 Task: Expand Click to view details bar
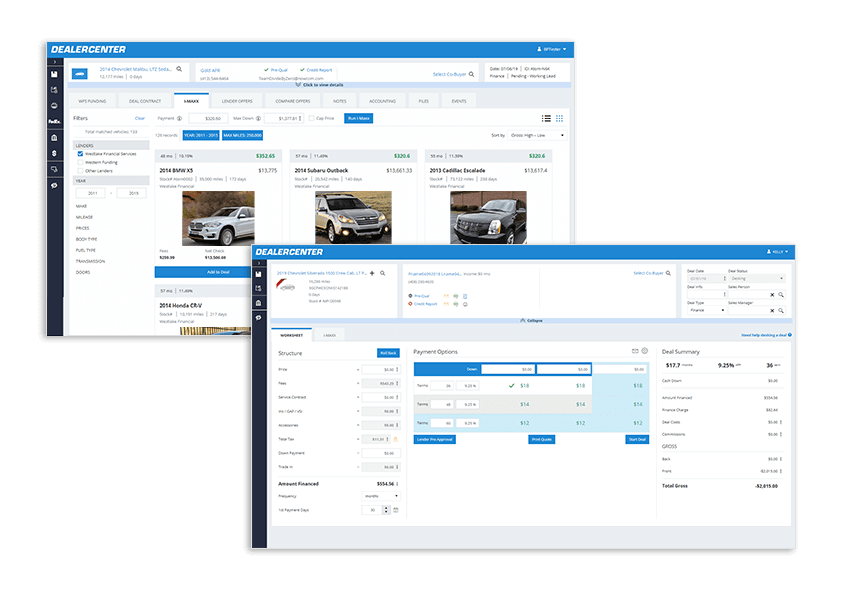click(x=320, y=85)
